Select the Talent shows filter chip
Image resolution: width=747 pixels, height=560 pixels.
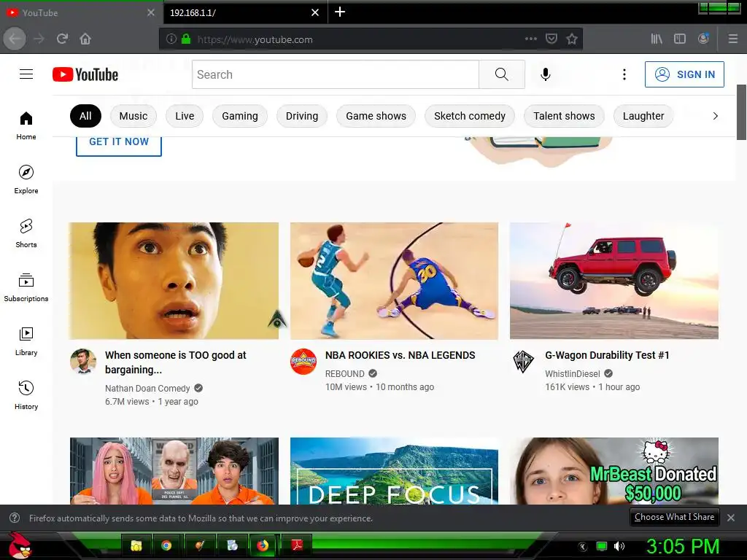click(x=564, y=116)
